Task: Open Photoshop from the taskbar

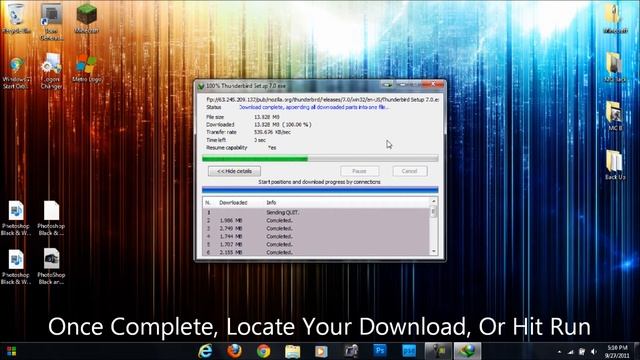Action: (380, 351)
